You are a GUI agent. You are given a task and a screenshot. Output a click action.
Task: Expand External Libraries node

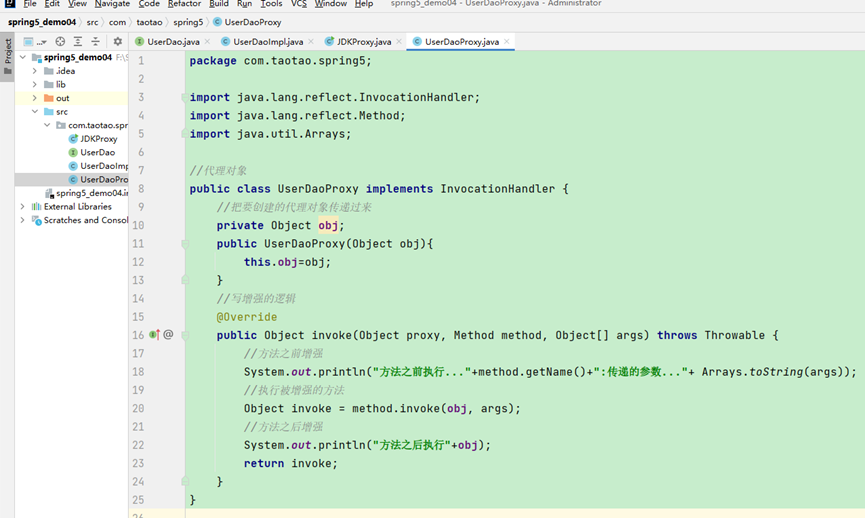tap(23, 206)
